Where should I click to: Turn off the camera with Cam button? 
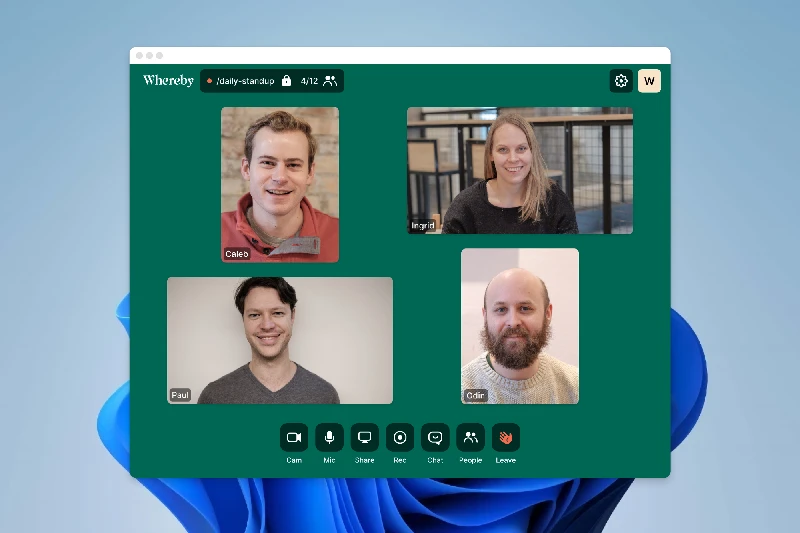pos(294,437)
